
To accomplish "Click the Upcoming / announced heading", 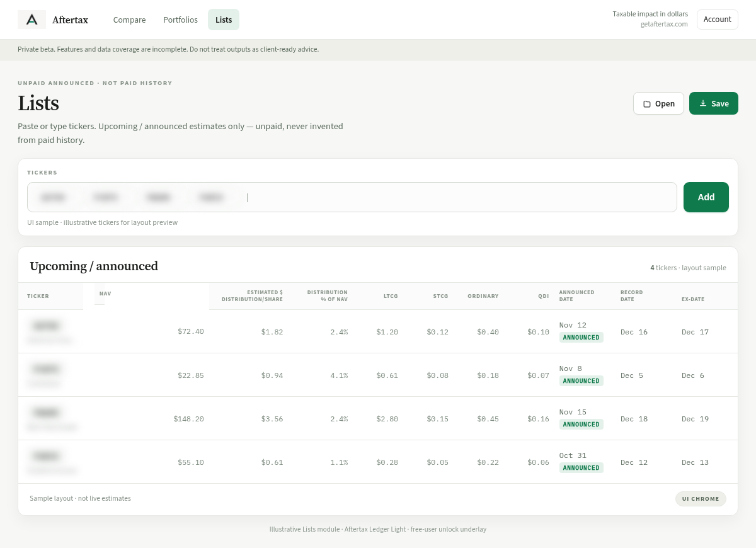I will click(94, 266).
